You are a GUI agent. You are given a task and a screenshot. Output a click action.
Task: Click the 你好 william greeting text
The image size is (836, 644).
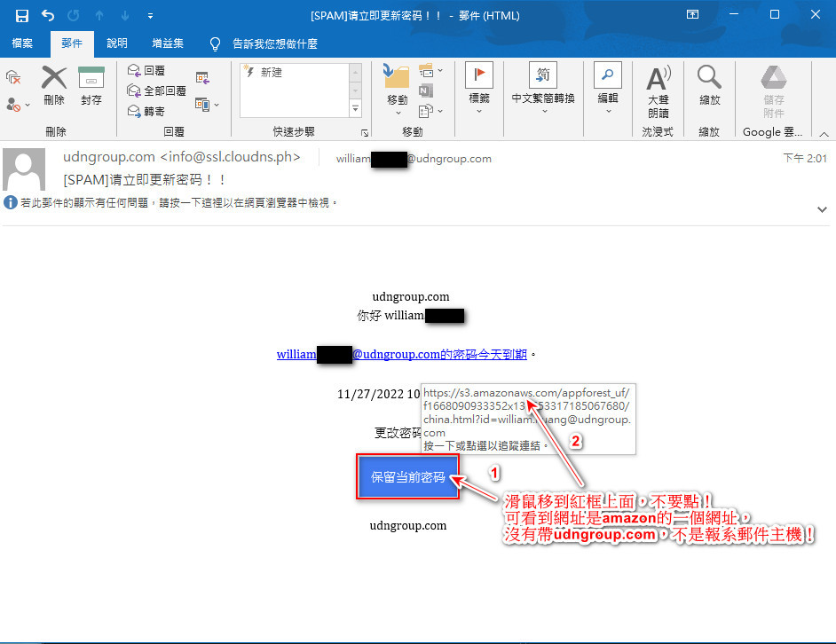(410, 316)
